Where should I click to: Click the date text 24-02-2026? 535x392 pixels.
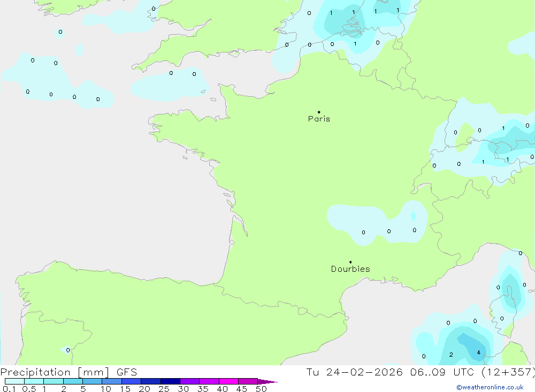point(364,372)
